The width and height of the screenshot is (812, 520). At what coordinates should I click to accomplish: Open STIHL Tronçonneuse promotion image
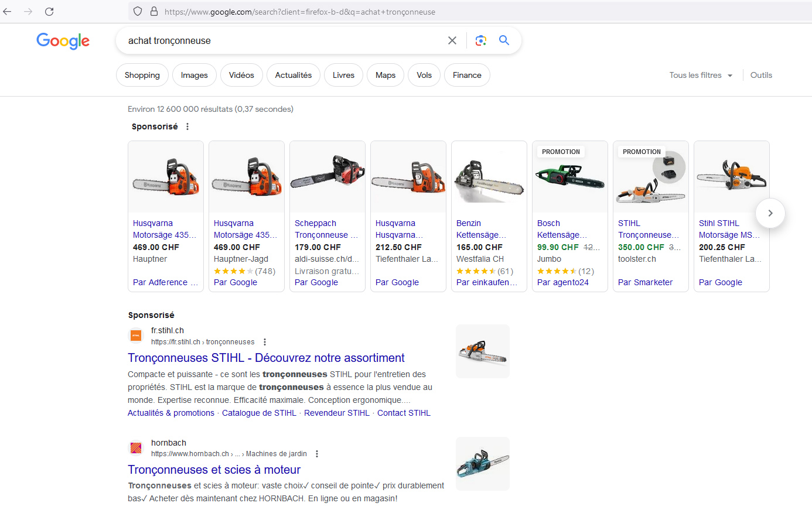coord(651,177)
